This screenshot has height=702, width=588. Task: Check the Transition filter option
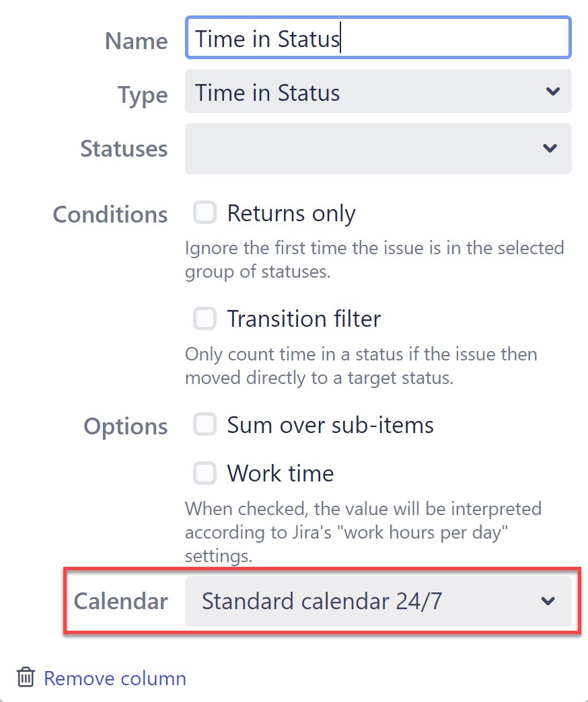pyautogui.click(x=205, y=318)
